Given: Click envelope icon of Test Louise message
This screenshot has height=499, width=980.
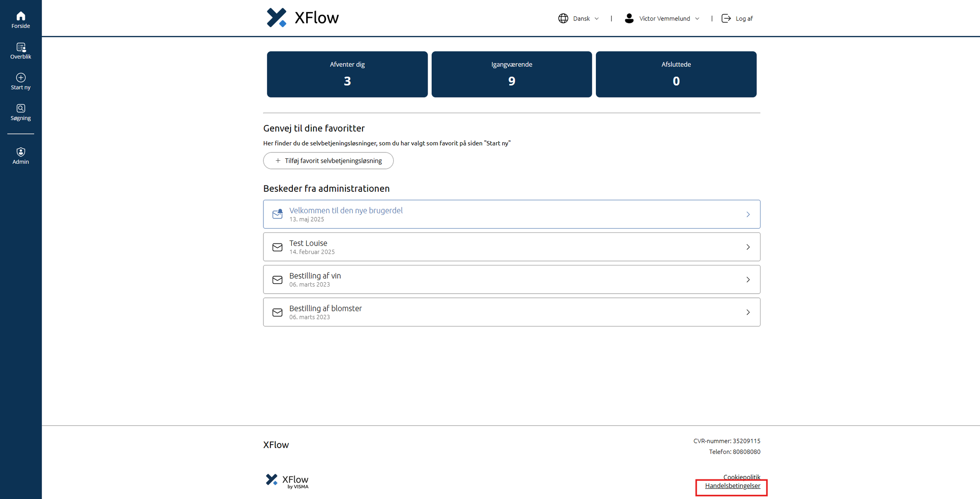Looking at the screenshot, I should coord(277,247).
